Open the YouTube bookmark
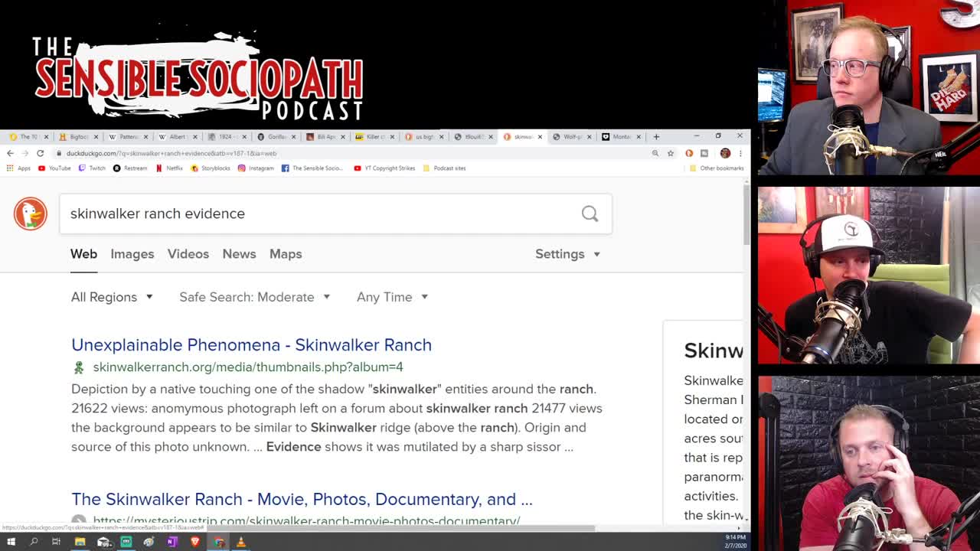 [54, 168]
